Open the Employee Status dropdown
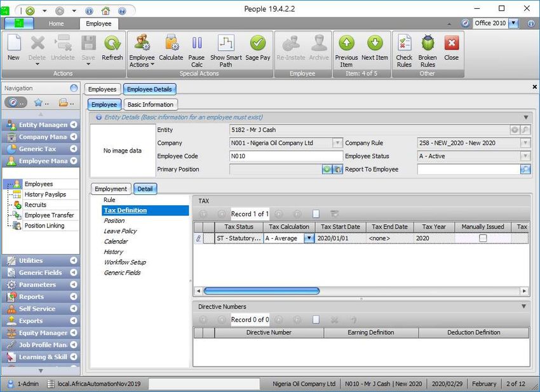The height and width of the screenshot is (392, 540). pos(525,156)
